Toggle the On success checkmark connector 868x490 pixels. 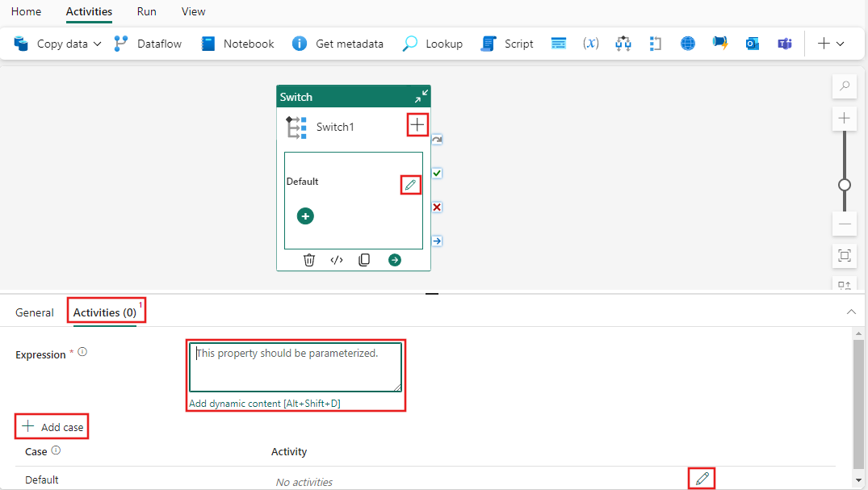(436, 172)
